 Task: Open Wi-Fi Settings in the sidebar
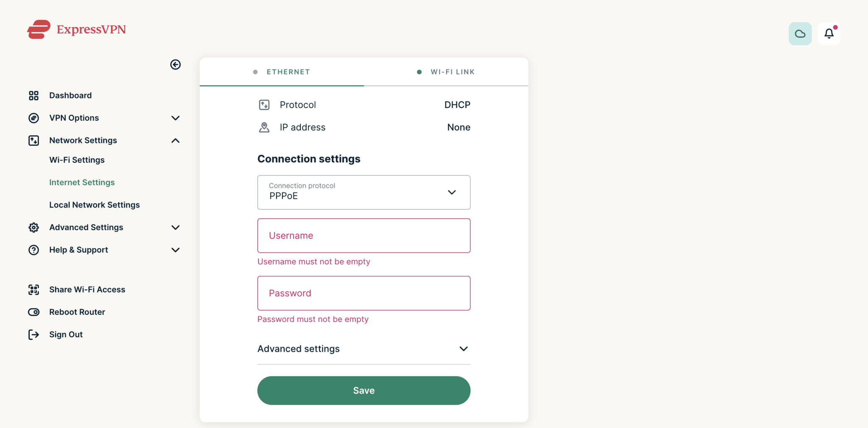[77, 160]
